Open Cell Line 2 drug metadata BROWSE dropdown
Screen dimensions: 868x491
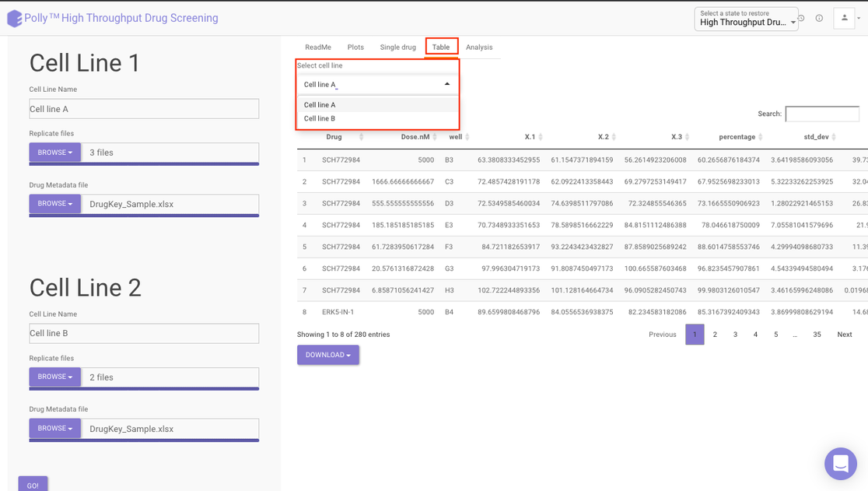(54, 429)
